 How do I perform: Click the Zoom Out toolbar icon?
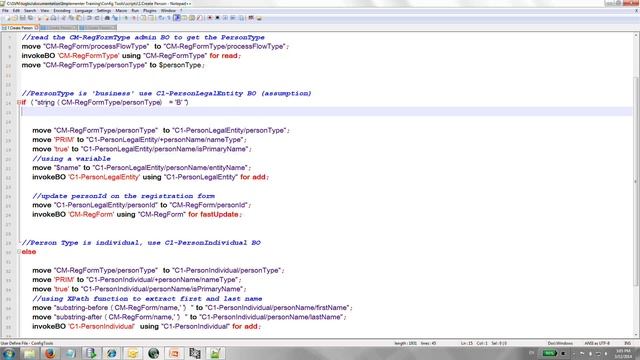(x=134, y=18)
